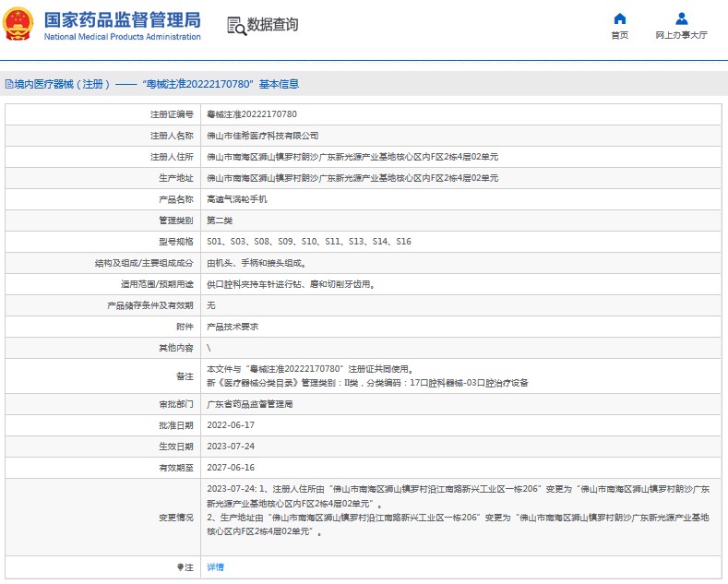Image resolution: width=728 pixels, height=584 pixels.
Task: Select effective date 2023-07-24
Action: 231,447
